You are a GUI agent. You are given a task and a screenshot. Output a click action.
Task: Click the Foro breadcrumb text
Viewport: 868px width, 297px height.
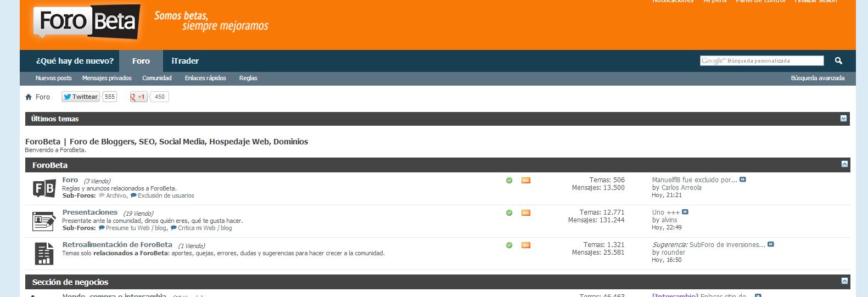(x=43, y=97)
